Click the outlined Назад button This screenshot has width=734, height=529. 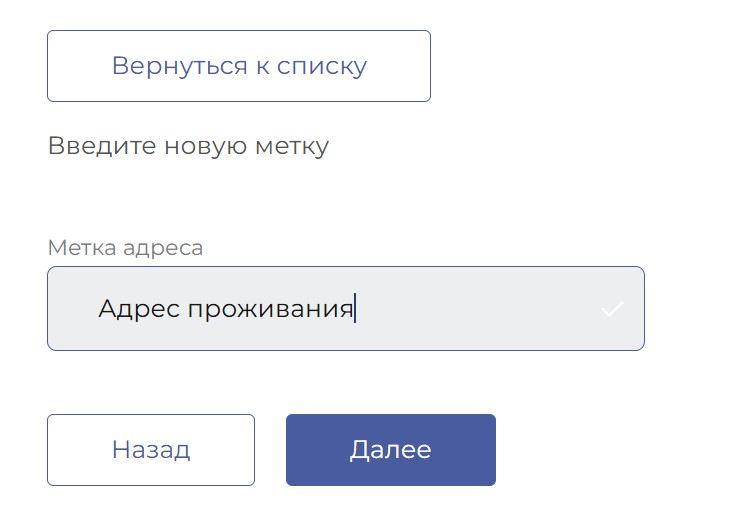[x=151, y=450]
